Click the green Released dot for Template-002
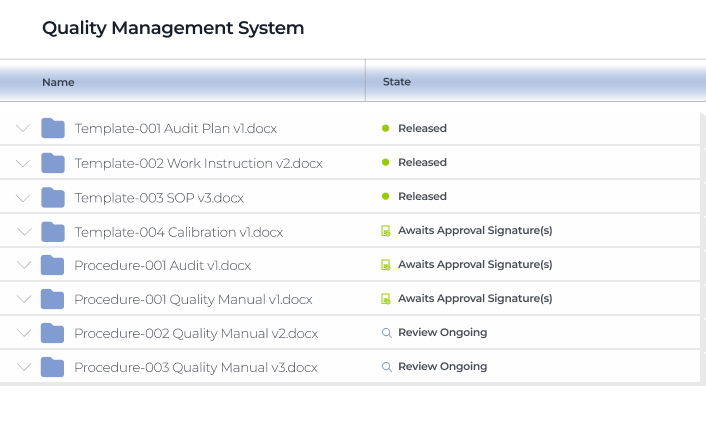This screenshot has height=440, width=706. click(x=385, y=162)
